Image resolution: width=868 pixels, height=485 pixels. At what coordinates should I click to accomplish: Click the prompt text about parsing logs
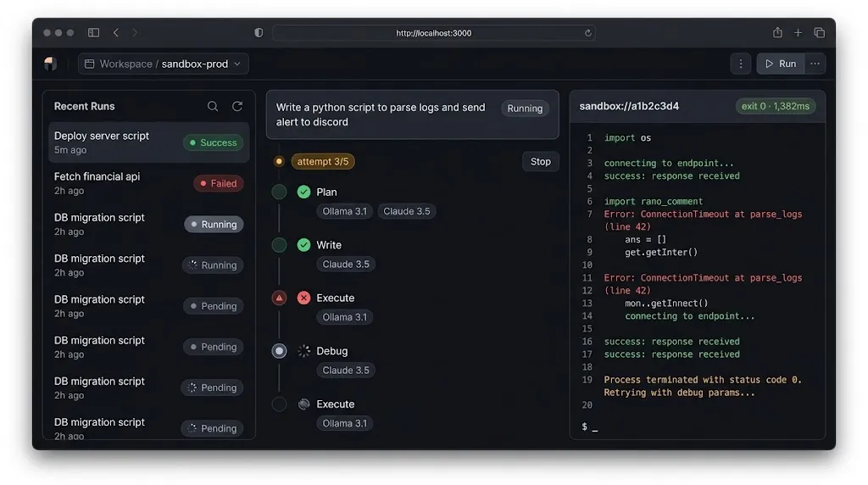click(381, 114)
